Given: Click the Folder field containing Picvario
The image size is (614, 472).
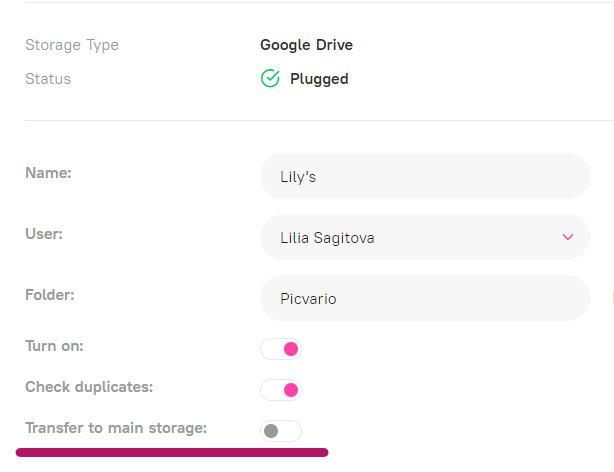Looking at the screenshot, I should click(x=424, y=298).
